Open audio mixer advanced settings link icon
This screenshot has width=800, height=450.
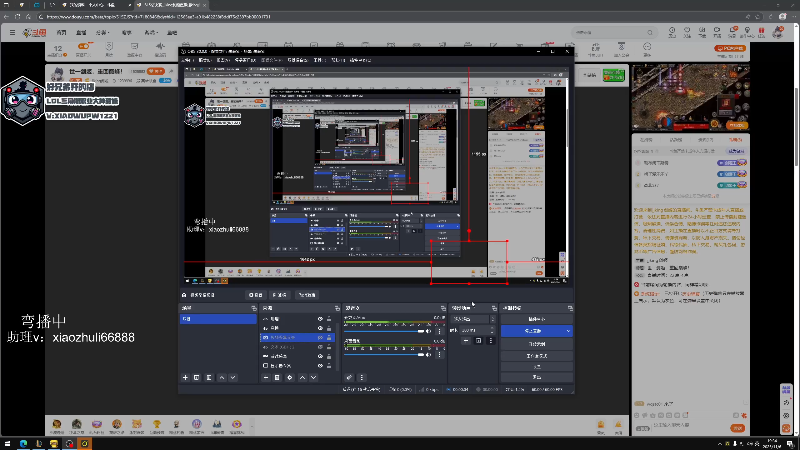pyautogui.click(x=349, y=377)
